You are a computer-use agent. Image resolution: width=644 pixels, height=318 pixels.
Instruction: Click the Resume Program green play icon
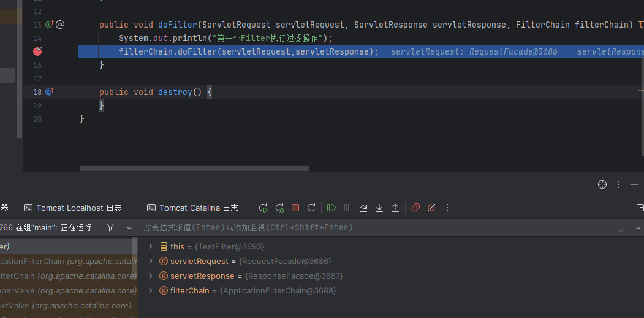pos(331,208)
